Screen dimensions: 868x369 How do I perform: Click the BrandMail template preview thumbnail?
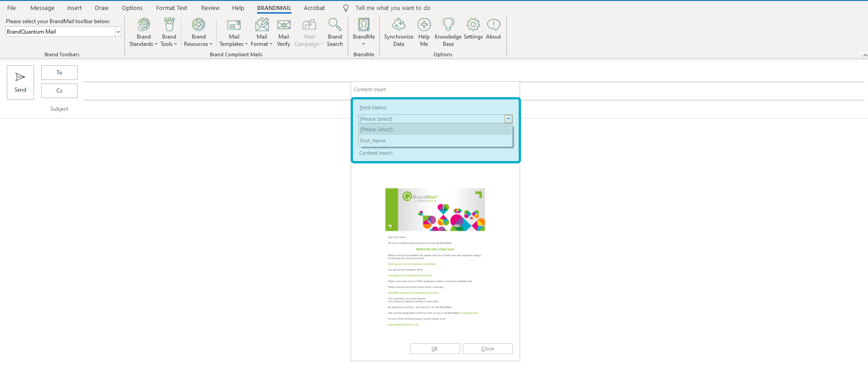tap(435, 257)
